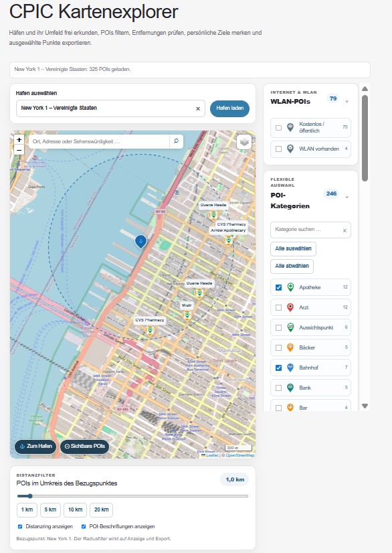
Task: Check the Aussichtspunkt category checkbox
Action: (278, 327)
